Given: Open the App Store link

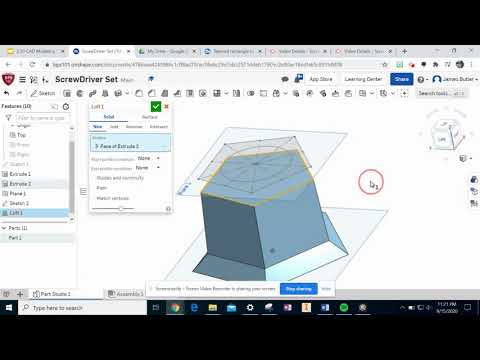Looking at the screenshot, I should [x=321, y=79].
